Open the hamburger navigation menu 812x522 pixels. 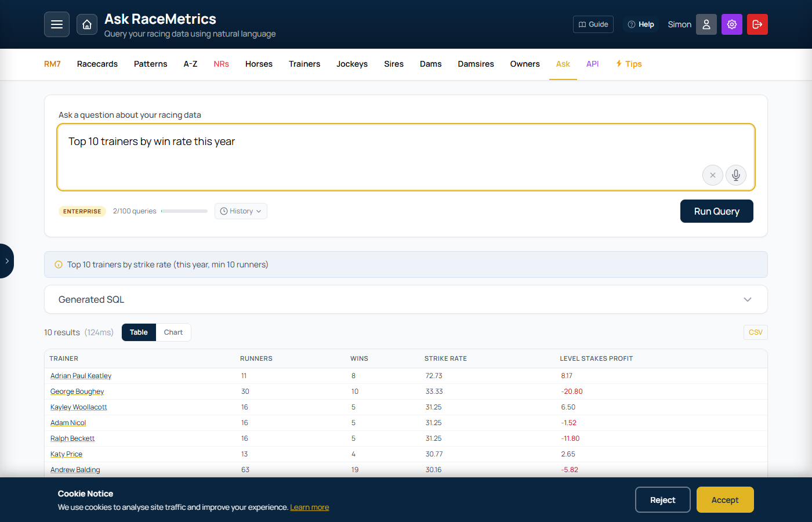click(56, 24)
